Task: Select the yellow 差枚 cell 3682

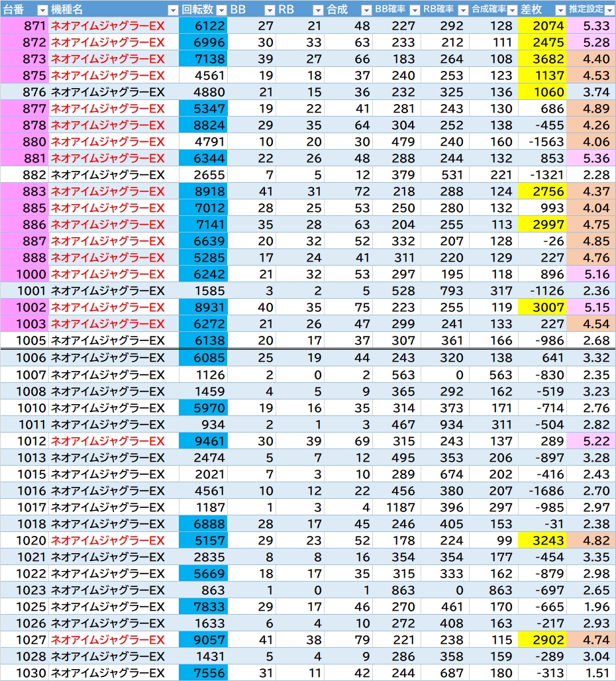Action: (543, 59)
